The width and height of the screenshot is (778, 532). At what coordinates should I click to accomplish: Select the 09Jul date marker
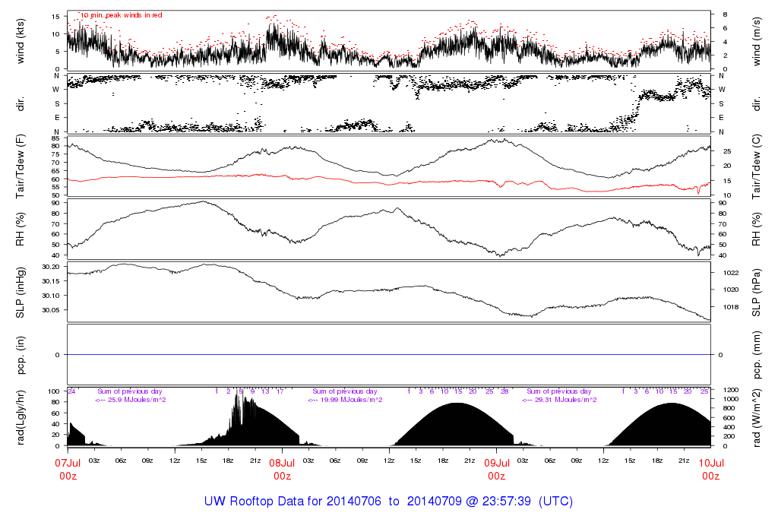496,461
